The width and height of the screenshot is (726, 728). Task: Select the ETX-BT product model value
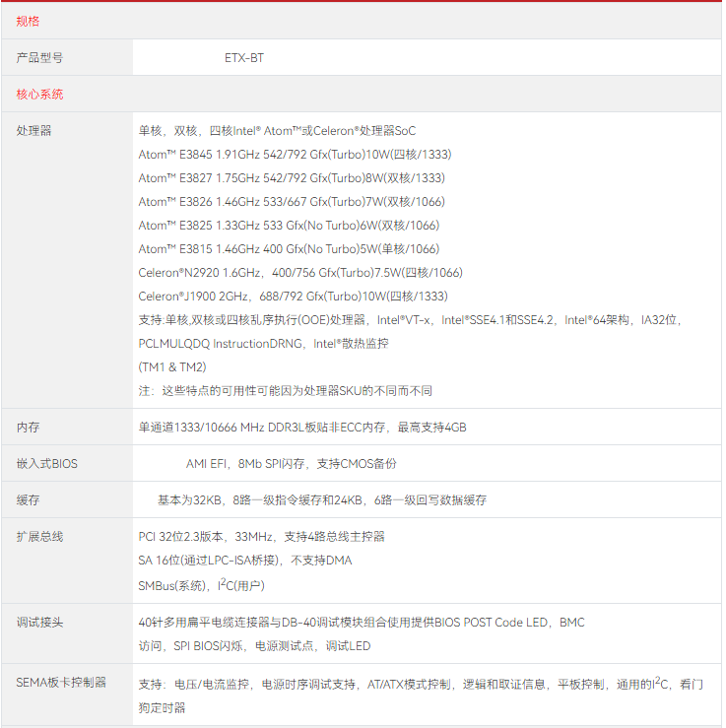coord(243,58)
